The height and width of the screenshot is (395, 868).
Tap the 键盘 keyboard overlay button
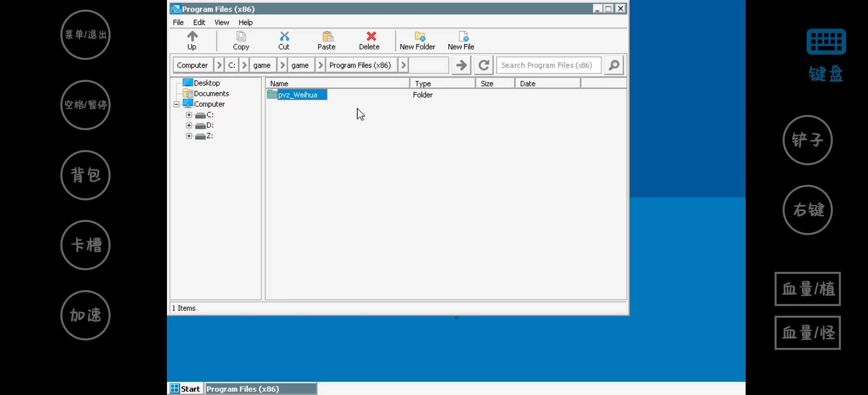(826, 42)
